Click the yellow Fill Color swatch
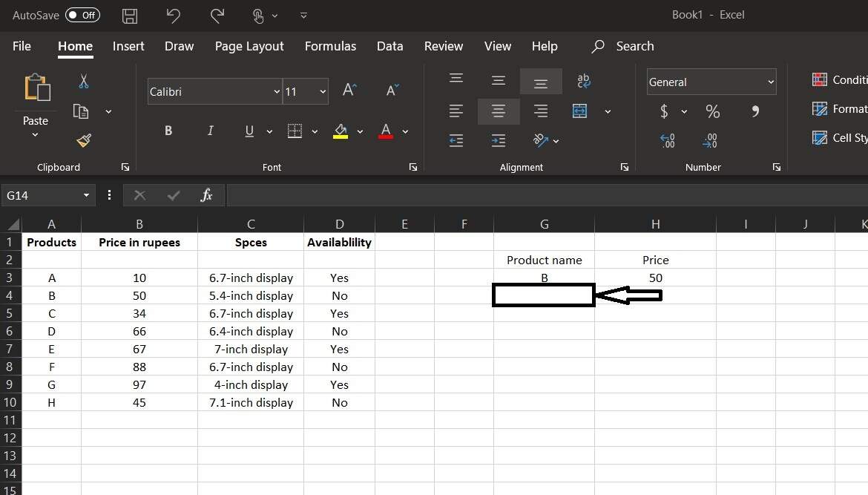The width and height of the screenshot is (868, 495). 341,131
